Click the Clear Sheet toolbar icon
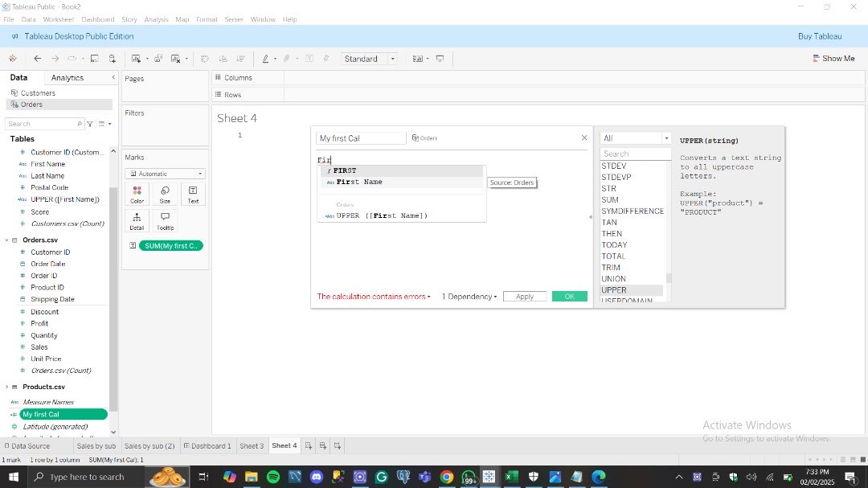868x488 pixels. tap(176, 58)
